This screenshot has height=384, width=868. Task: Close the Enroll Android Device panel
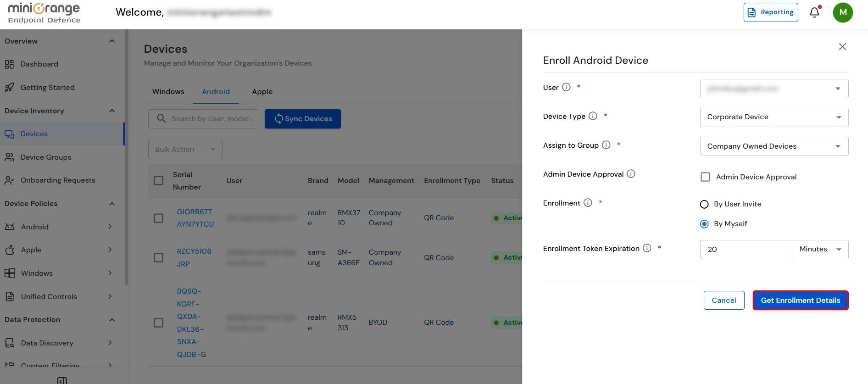pyautogui.click(x=842, y=47)
